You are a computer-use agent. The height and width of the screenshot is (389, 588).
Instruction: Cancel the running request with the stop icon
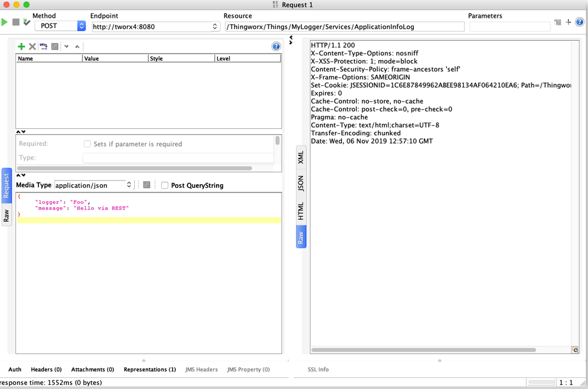point(16,22)
